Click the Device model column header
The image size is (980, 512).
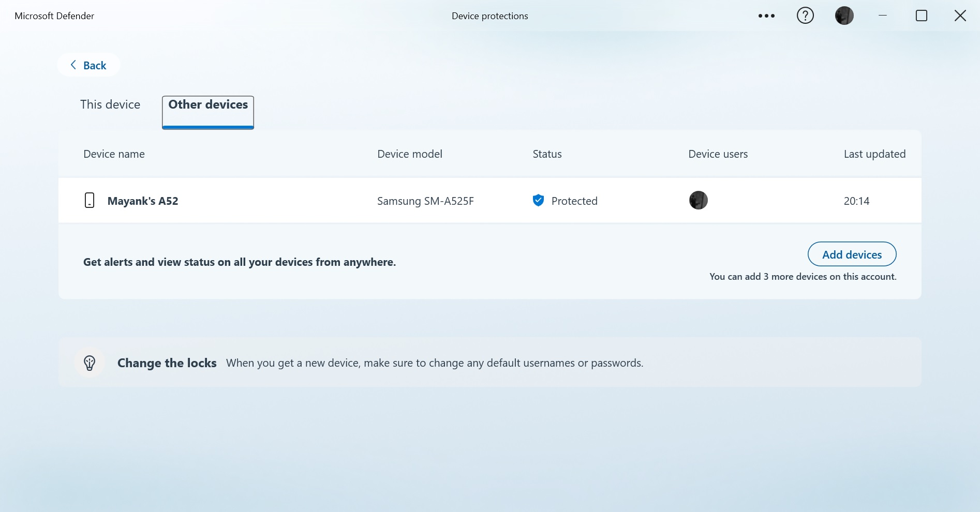click(410, 154)
